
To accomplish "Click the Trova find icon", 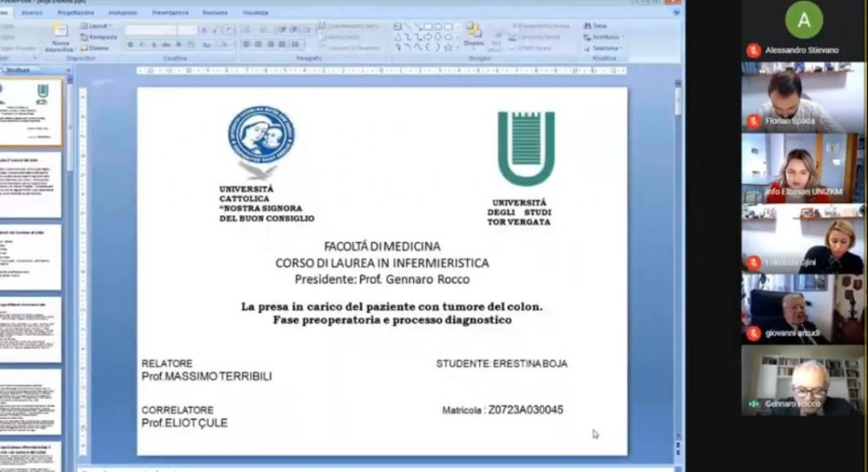I will pyautogui.click(x=588, y=26).
